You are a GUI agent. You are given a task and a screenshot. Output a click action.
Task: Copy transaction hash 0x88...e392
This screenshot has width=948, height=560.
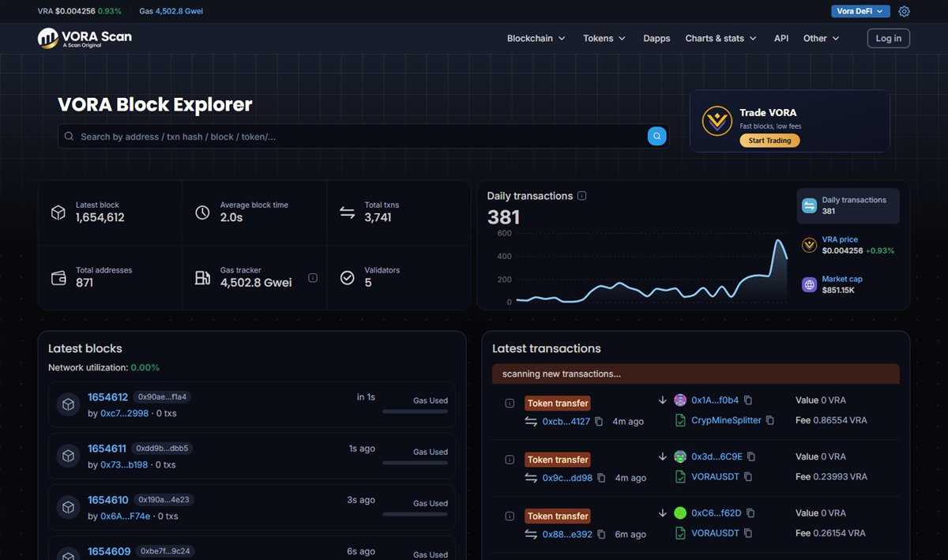(601, 535)
